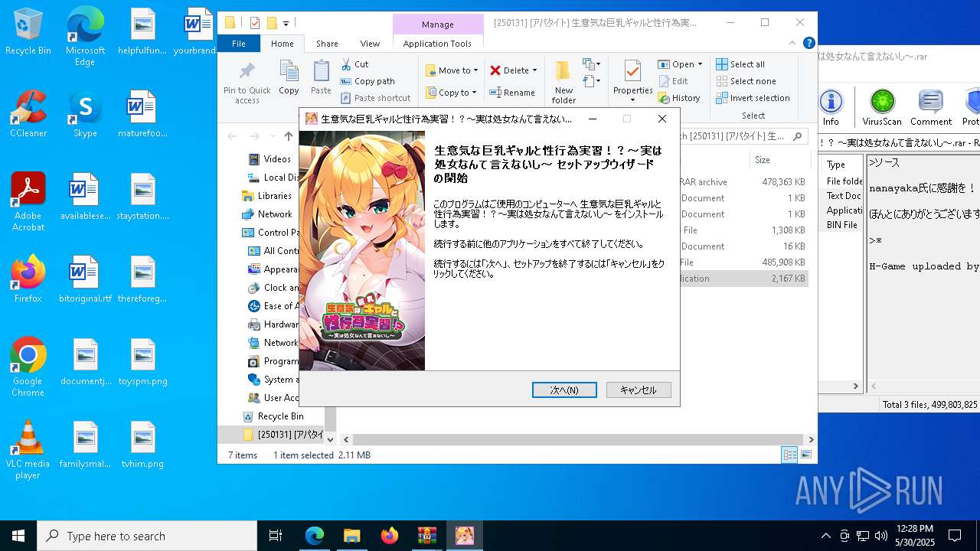This screenshot has height=551, width=980.
Task: Select toyspm.png file on desktop
Action: click(143, 362)
